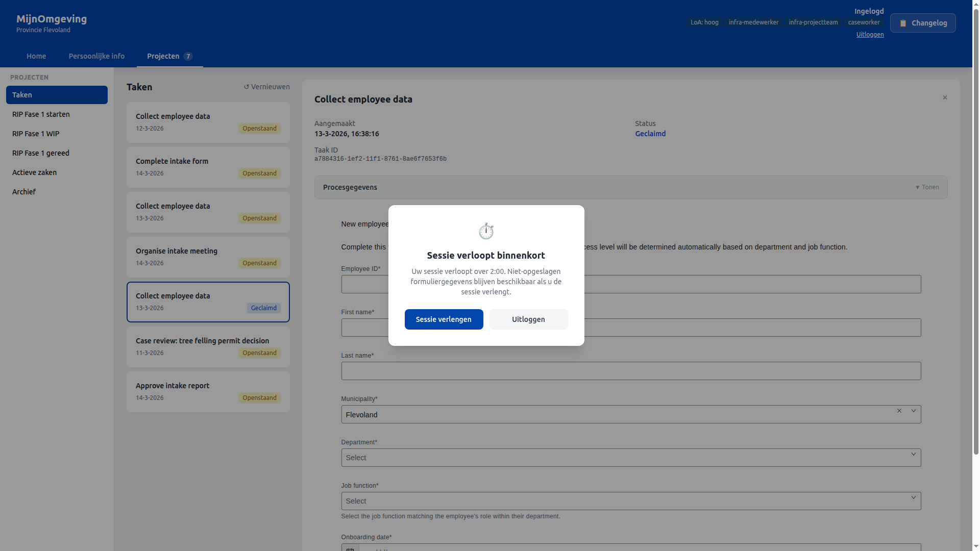
Task: Open the calendar icon for Onboarding date
Action: point(350,549)
